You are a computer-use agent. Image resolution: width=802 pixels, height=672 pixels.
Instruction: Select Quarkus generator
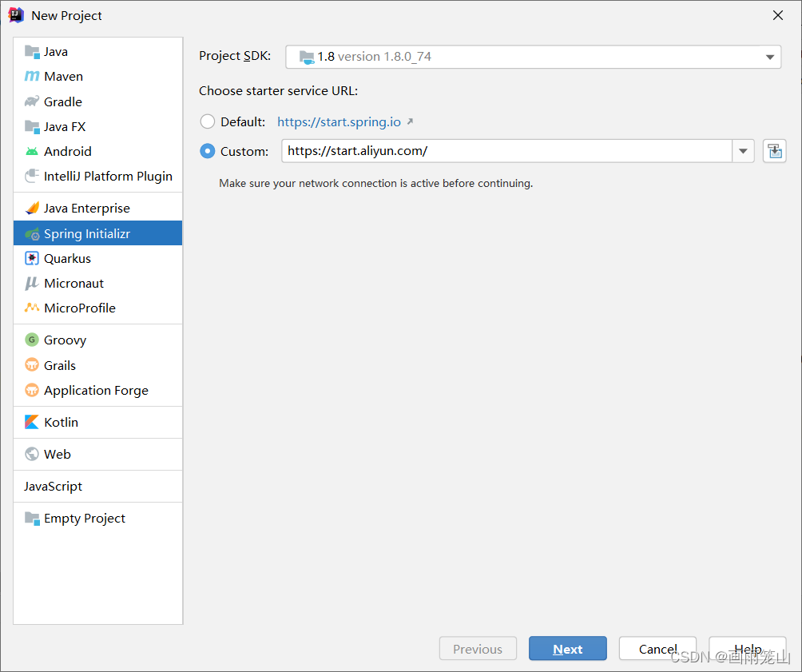pos(97,258)
